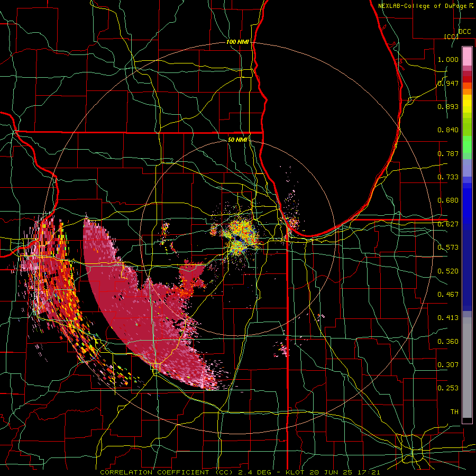The width and height of the screenshot is (476, 476).
Task: Click the 0.627 color scale value
Action: tap(448, 224)
